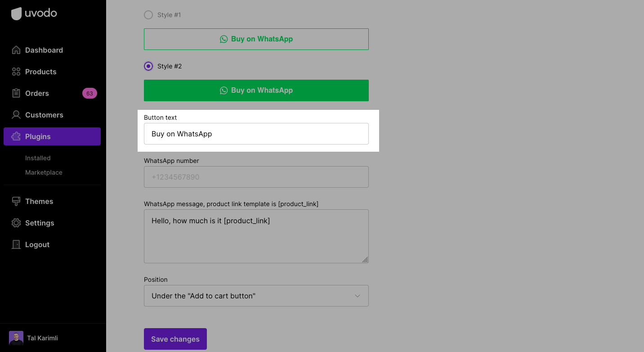Open the Position dropdown
The image size is (644, 352).
pyautogui.click(x=256, y=296)
